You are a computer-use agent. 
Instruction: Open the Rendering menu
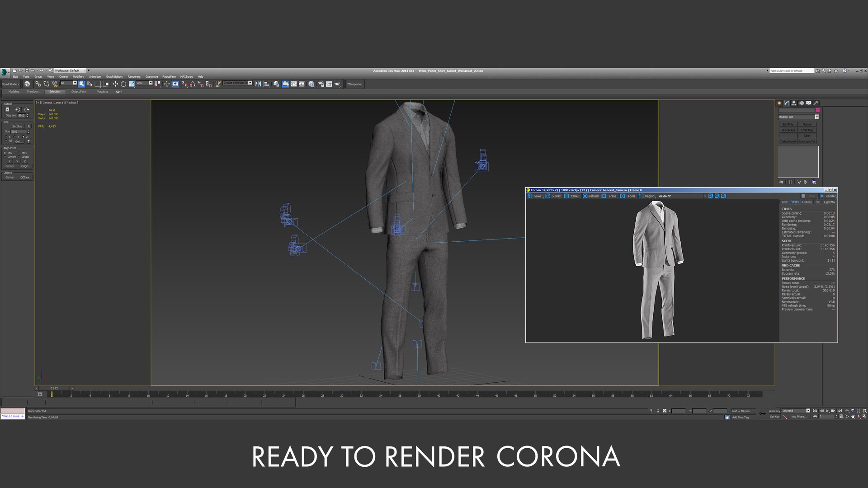click(134, 76)
